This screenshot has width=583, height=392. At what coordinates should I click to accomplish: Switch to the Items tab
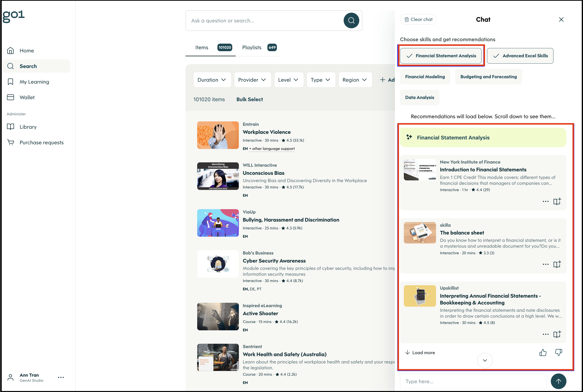[x=210, y=48]
